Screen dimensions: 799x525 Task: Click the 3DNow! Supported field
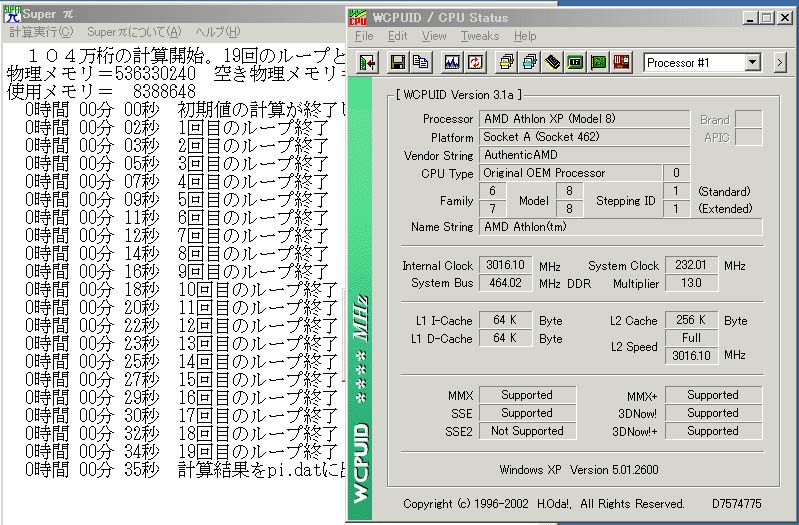713,413
